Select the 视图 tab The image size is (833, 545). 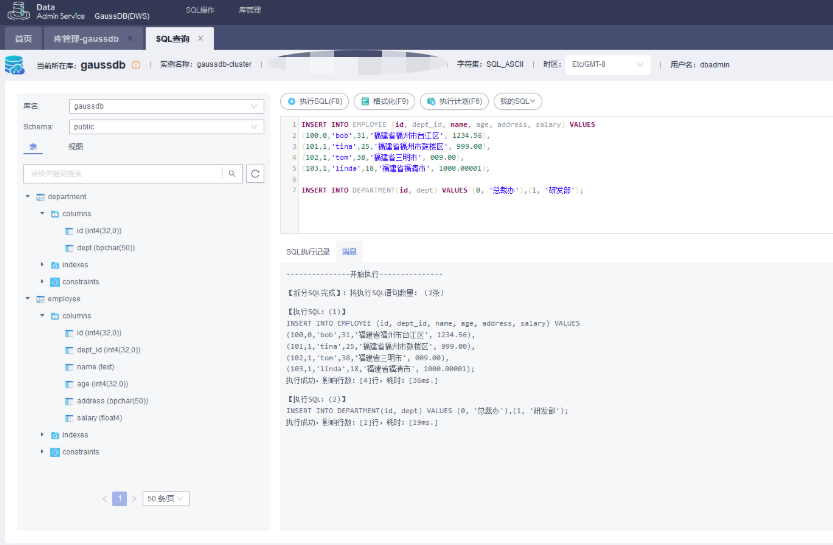(75, 147)
